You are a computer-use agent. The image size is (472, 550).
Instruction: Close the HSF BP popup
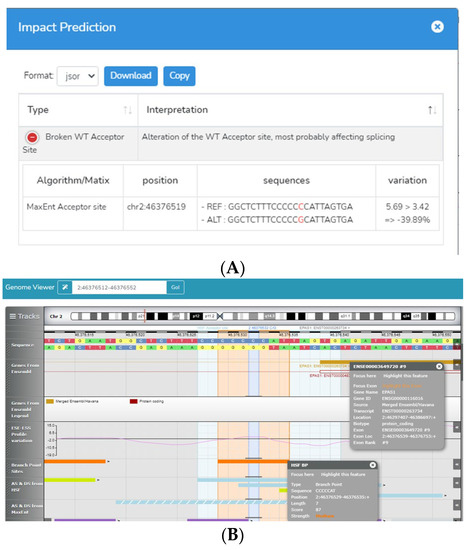[x=373, y=465]
